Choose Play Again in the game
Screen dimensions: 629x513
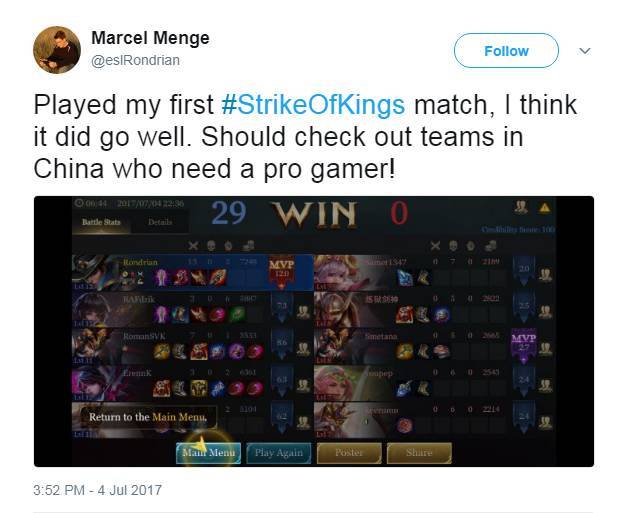(278, 453)
